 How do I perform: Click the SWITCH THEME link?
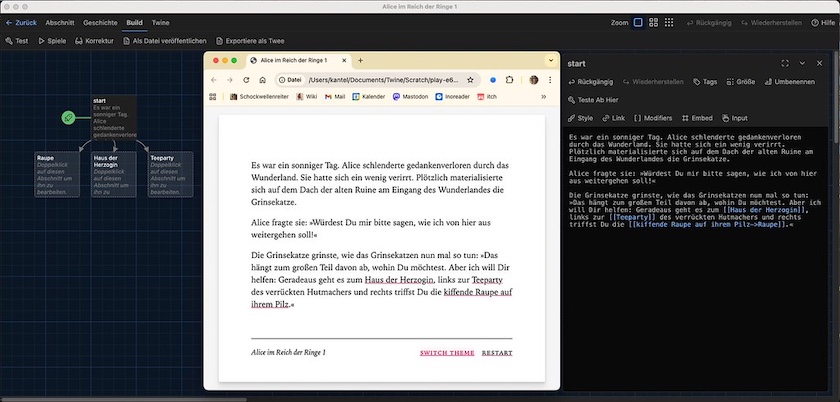(x=447, y=353)
